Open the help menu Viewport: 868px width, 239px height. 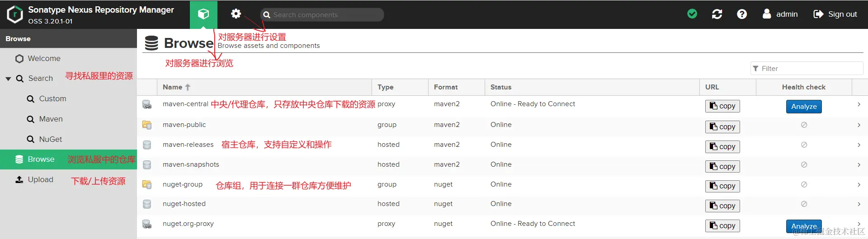point(742,14)
